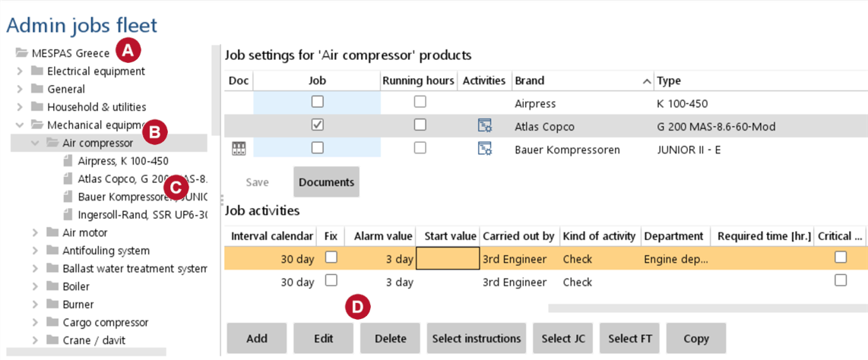The image size is (868, 360).
Task: Open activities icon in Bauer Kompressoren row
Action: click(x=484, y=148)
